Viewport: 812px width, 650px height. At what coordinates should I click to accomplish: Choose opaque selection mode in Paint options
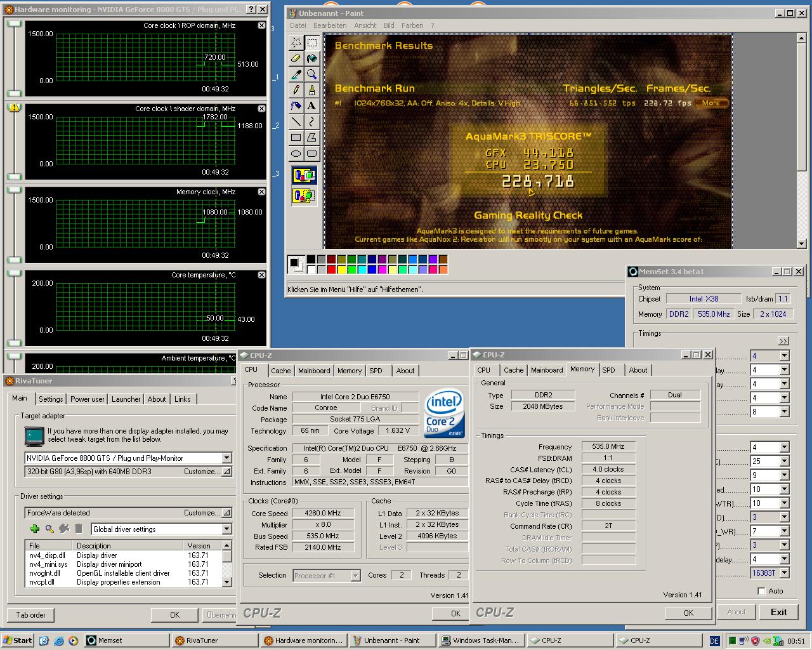pos(304,175)
